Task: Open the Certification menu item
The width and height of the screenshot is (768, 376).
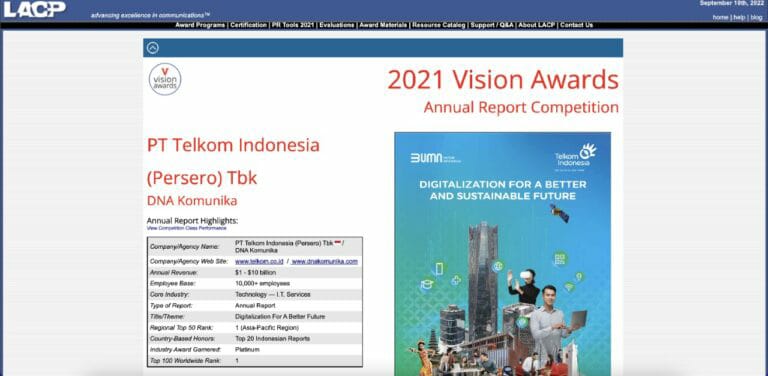Action: click(248, 25)
